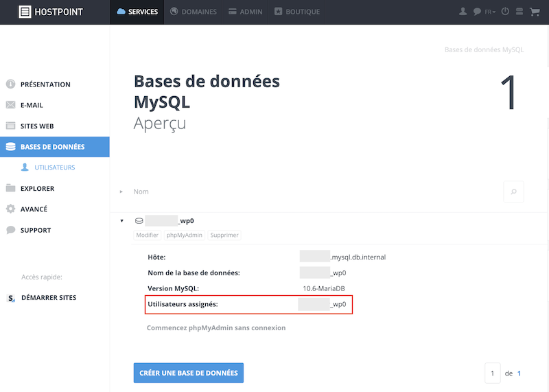Screen dimensions: 549x392
Task: Click Commencez phpMyAdmin sans connexion
Action: 216,328
